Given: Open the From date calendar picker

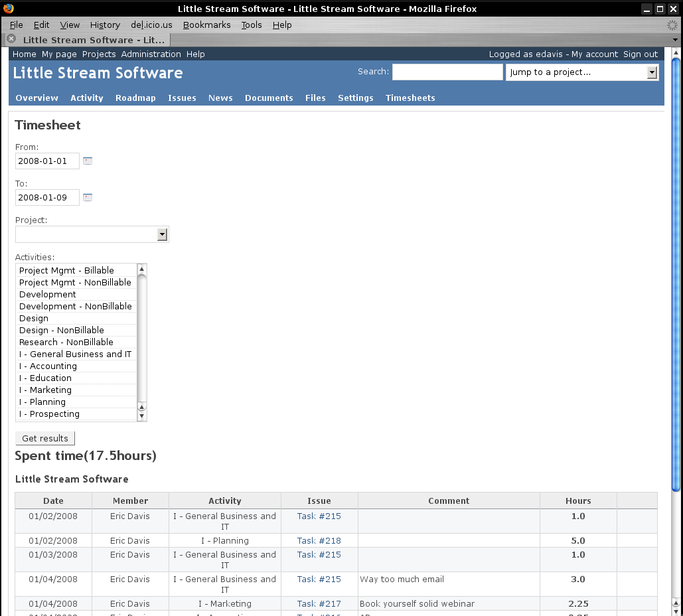Looking at the screenshot, I should [88, 161].
